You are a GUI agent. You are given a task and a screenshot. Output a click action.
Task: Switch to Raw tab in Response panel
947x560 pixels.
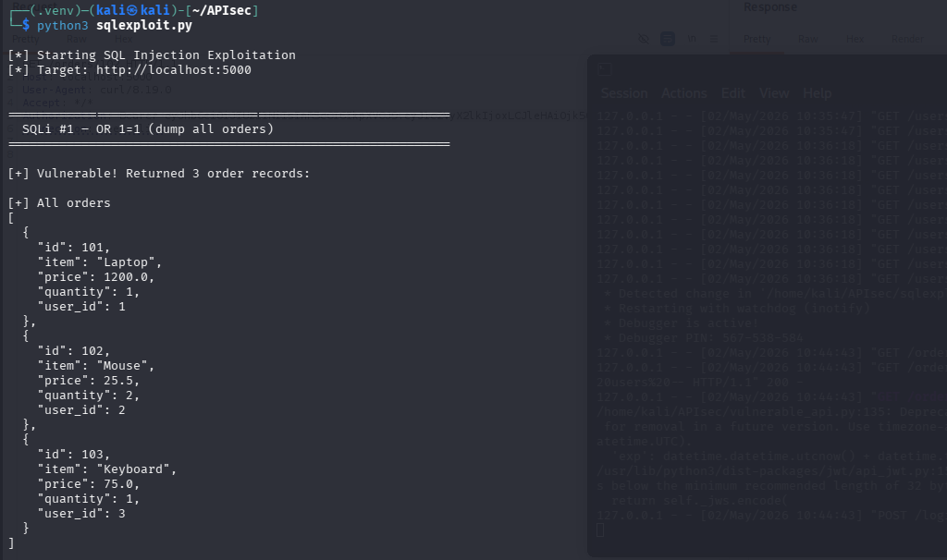[x=808, y=39]
